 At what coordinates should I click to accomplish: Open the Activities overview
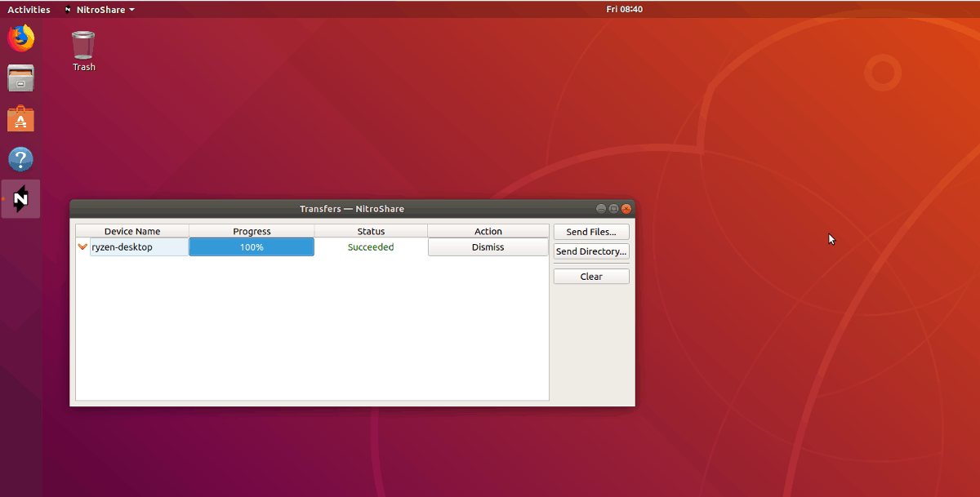tap(29, 9)
